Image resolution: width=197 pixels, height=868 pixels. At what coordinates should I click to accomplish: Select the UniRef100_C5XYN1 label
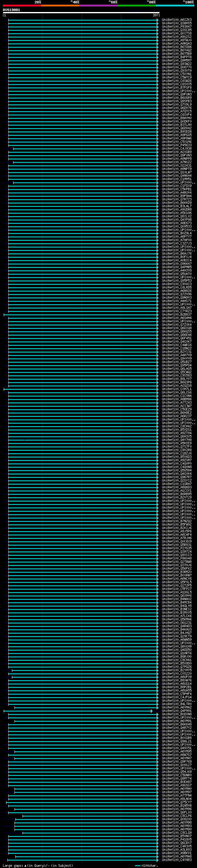[x=177, y=74]
